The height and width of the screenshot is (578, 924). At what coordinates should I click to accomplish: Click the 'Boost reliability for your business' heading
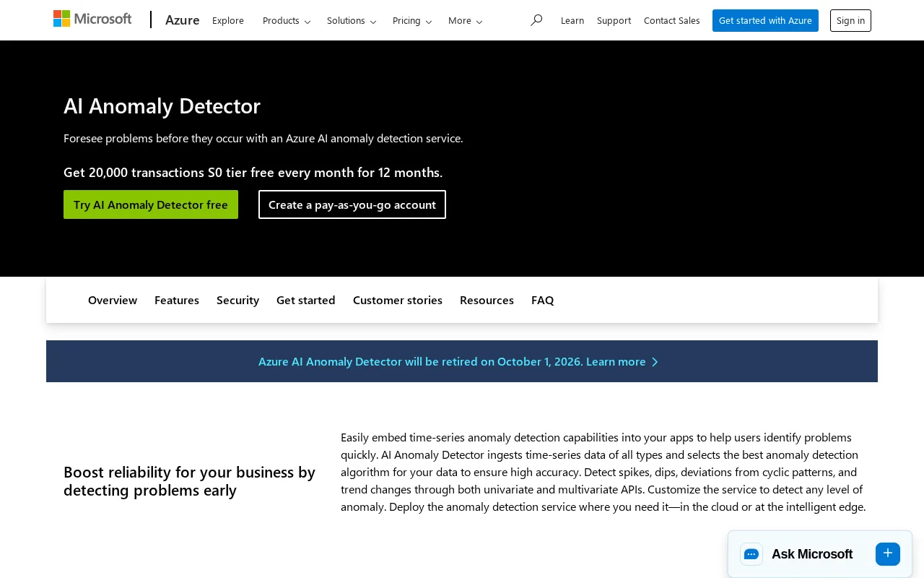click(189, 481)
